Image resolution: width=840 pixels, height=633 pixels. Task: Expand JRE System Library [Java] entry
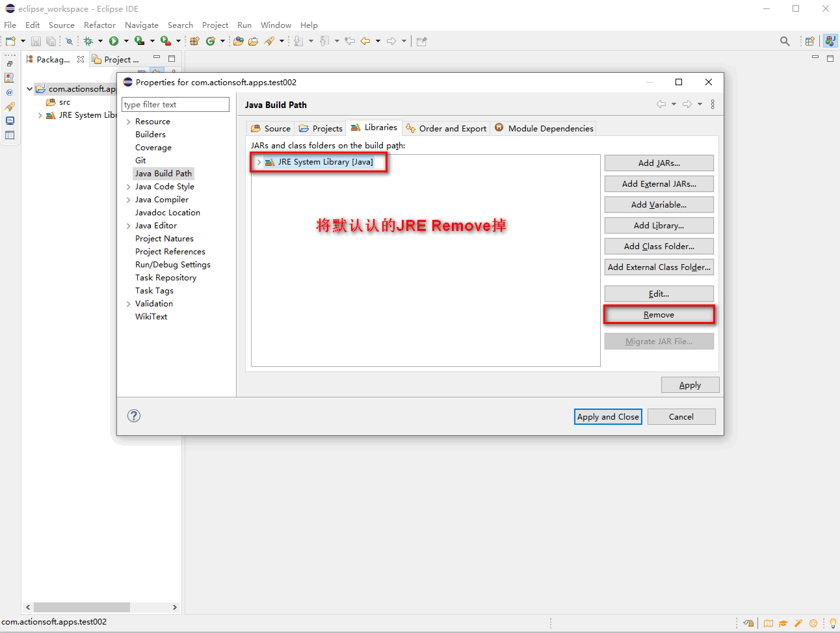coord(259,162)
